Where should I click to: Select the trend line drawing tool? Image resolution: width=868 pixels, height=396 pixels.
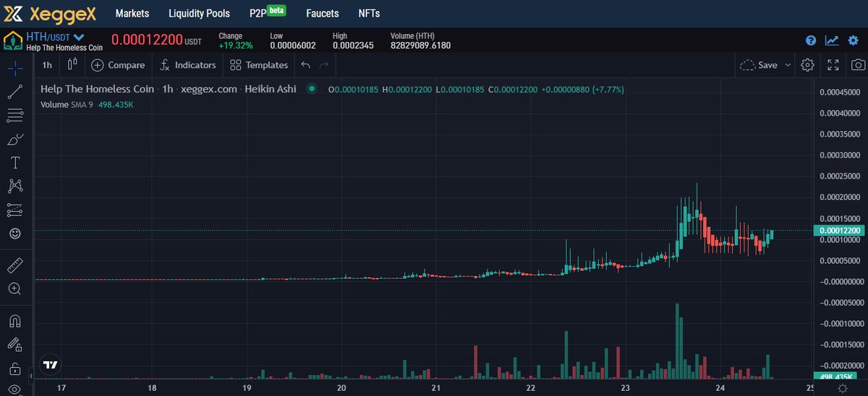[15, 92]
